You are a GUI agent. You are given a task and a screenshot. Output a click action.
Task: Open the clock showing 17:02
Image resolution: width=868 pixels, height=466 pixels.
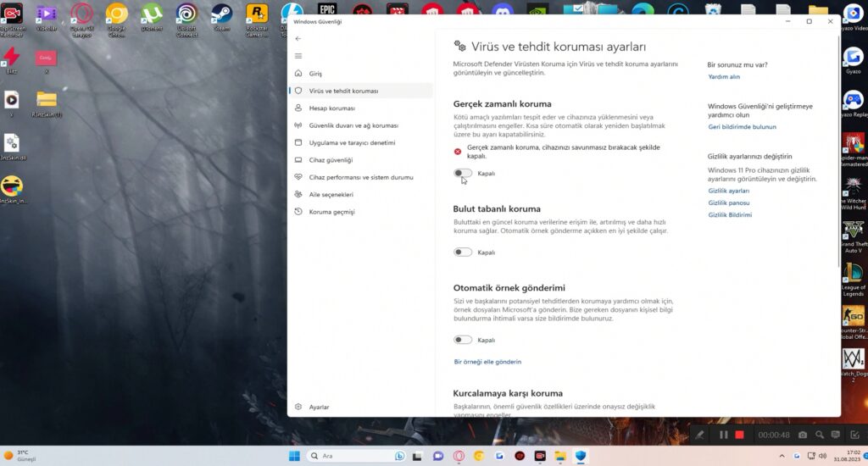coord(847,456)
